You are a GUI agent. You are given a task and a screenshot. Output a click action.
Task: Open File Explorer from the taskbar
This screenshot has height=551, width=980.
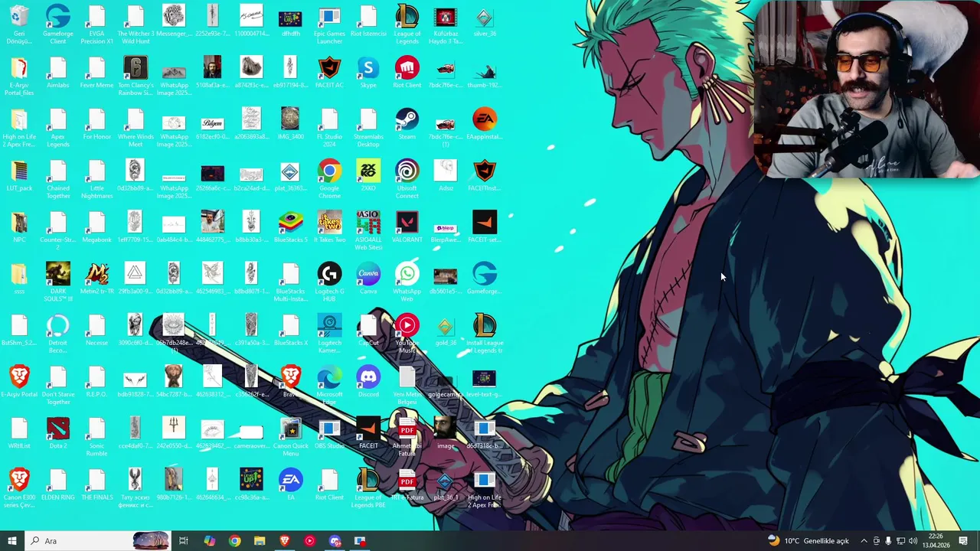click(x=260, y=541)
